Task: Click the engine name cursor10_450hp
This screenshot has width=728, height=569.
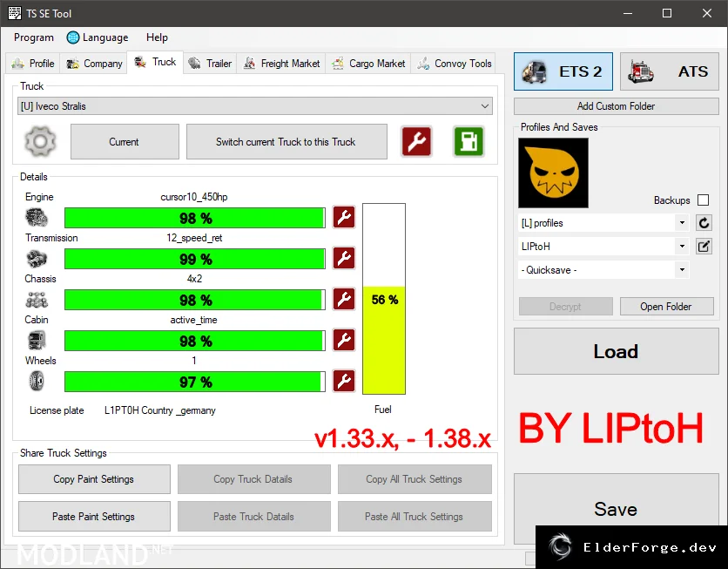Action: [194, 197]
